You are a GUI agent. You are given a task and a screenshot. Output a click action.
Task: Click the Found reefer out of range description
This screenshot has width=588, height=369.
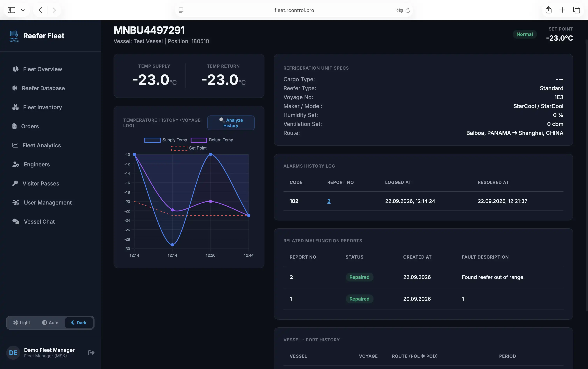[493, 277]
